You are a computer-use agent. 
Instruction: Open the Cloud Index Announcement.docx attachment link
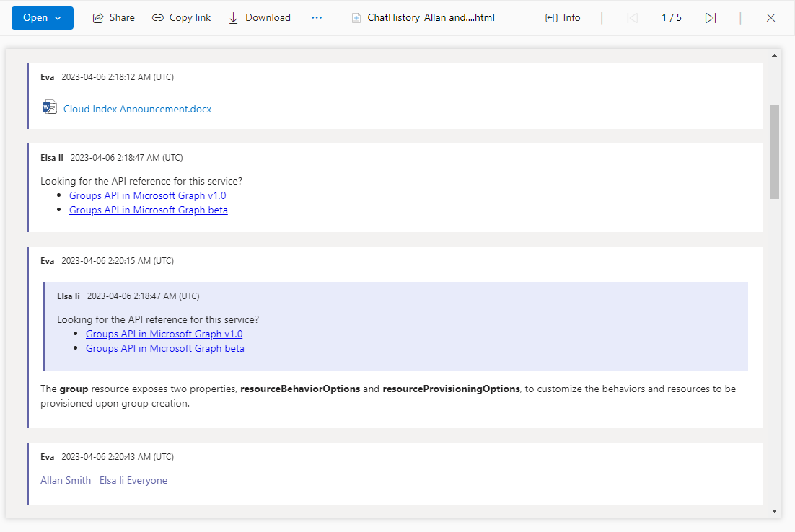tap(137, 109)
